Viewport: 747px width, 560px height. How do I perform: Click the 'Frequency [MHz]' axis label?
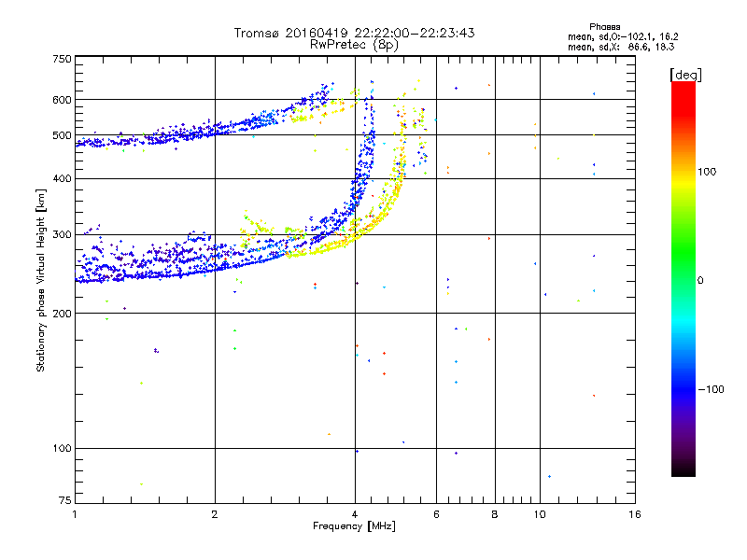coord(354,526)
